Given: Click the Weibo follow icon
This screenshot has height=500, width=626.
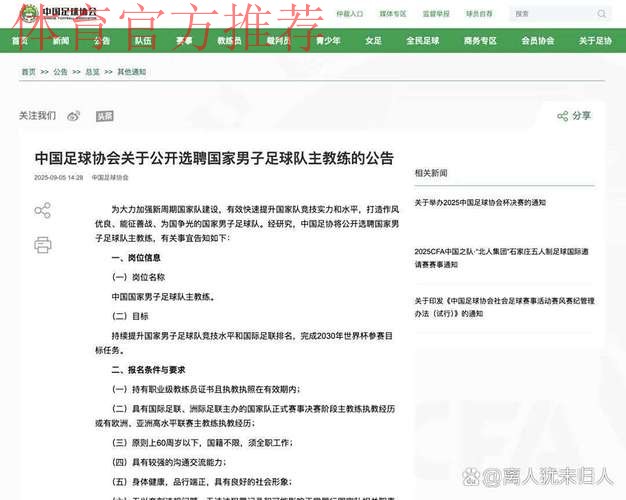Looking at the screenshot, I should (73, 116).
